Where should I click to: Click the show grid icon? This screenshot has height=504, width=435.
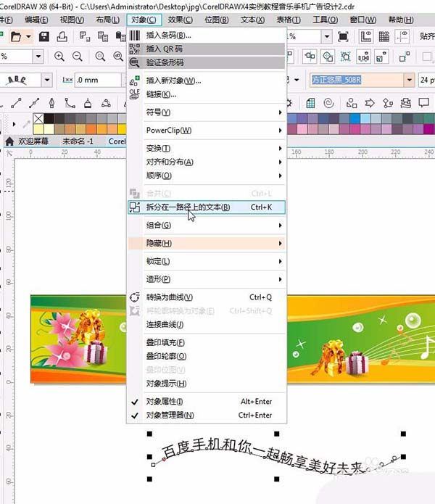tap(384, 37)
